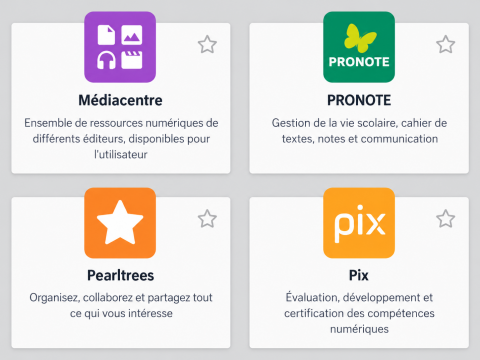Favorite Médiacentre with its star outline
The image size is (480, 360).
[207, 44]
